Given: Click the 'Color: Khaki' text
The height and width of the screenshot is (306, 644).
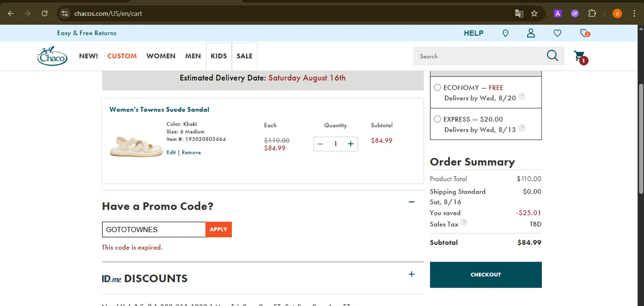Looking at the screenshot, I should coord(182,124).
